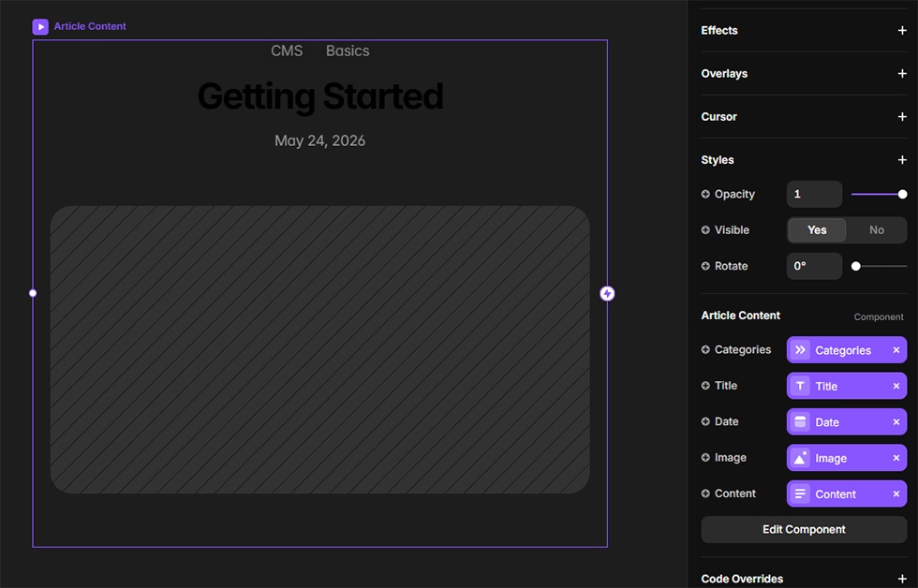Viewport: 918px width, 588px height.
Task: Open the Title variable chip
Action: [847, 386]
